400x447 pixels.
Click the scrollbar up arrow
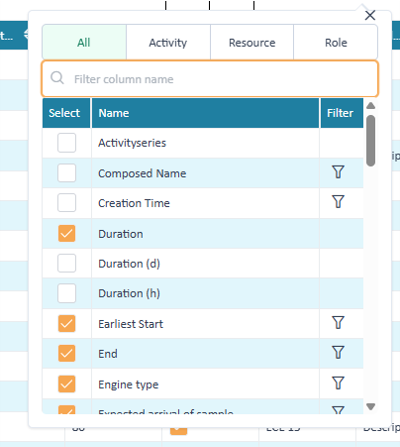click(x=371, y=106)
